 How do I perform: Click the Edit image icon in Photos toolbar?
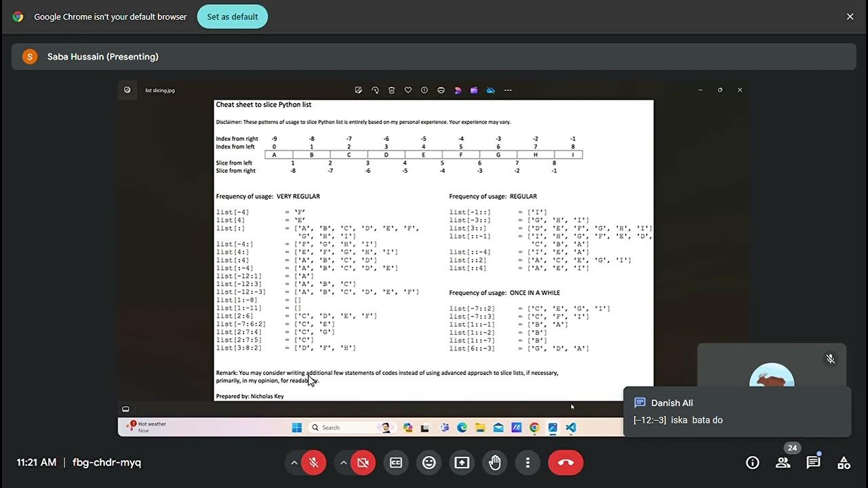pyautogui.click(x=358, y=90)
